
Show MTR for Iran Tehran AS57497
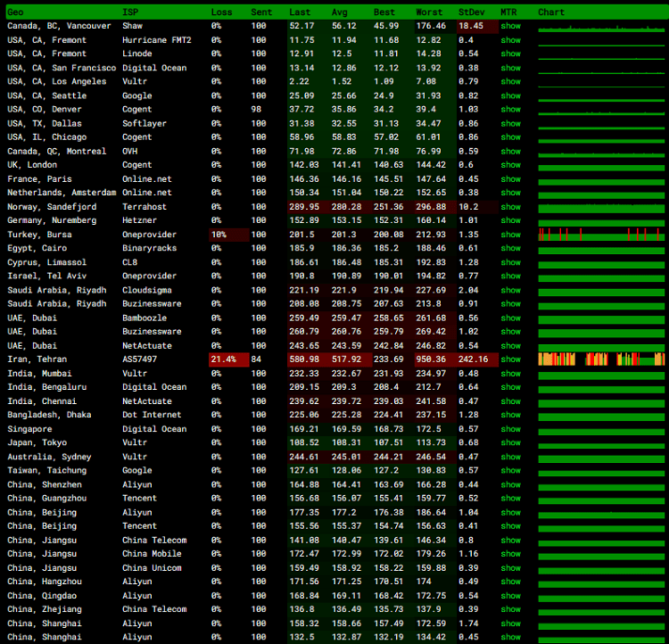(x=511, y=359)
